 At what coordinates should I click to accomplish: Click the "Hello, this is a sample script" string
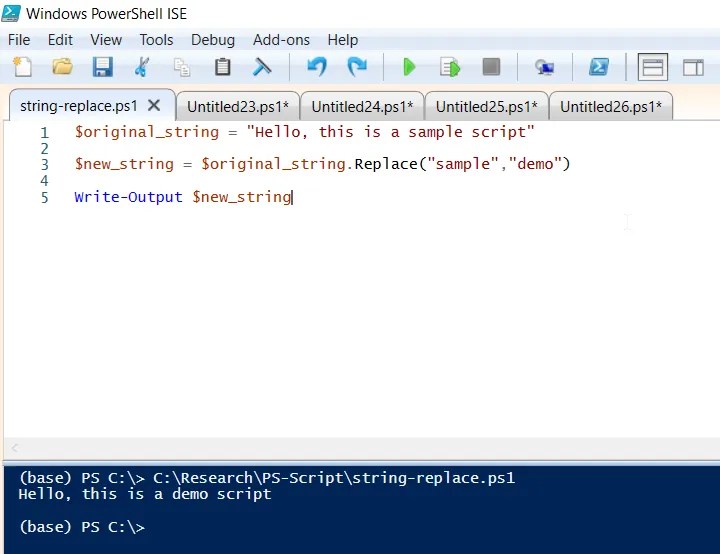(x=390, y=132)
